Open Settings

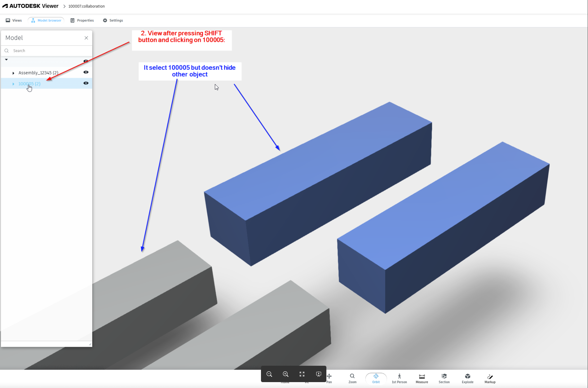click(113, 20)
